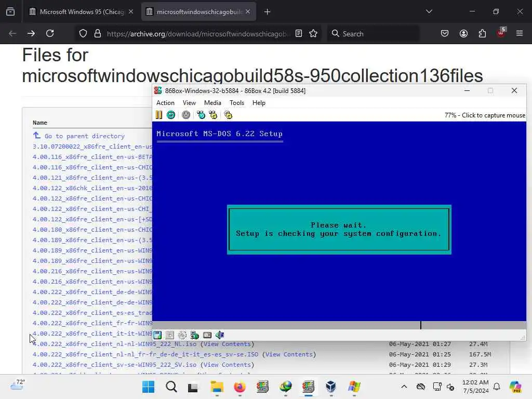View Contents of the multi-language .ISO file

coord(289,354)
